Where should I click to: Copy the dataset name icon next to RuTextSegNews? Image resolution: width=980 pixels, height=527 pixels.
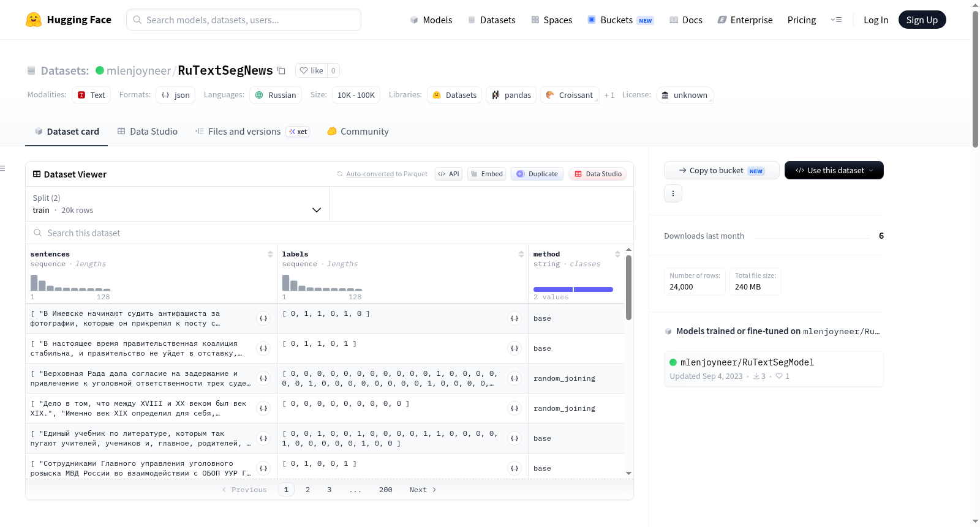(281, 70)
